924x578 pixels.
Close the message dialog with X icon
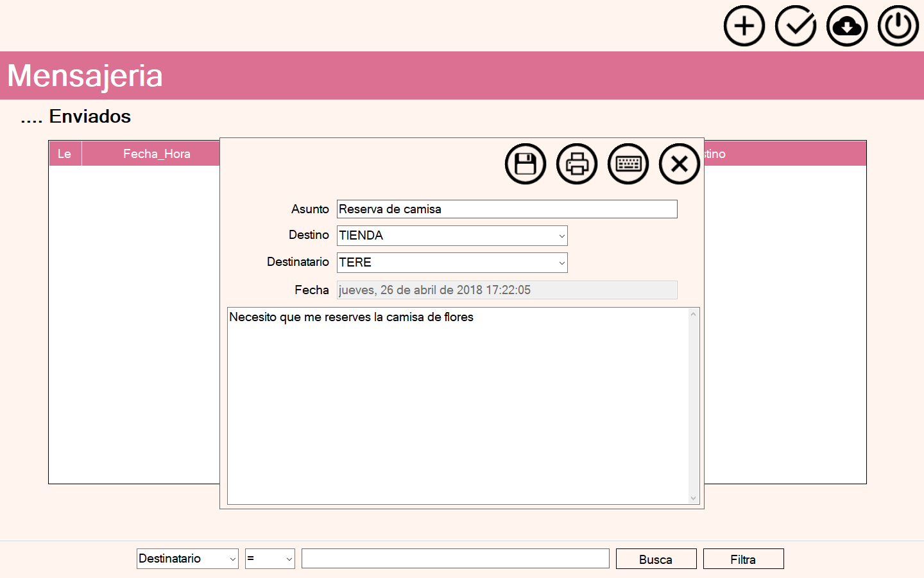coord(679,164)
